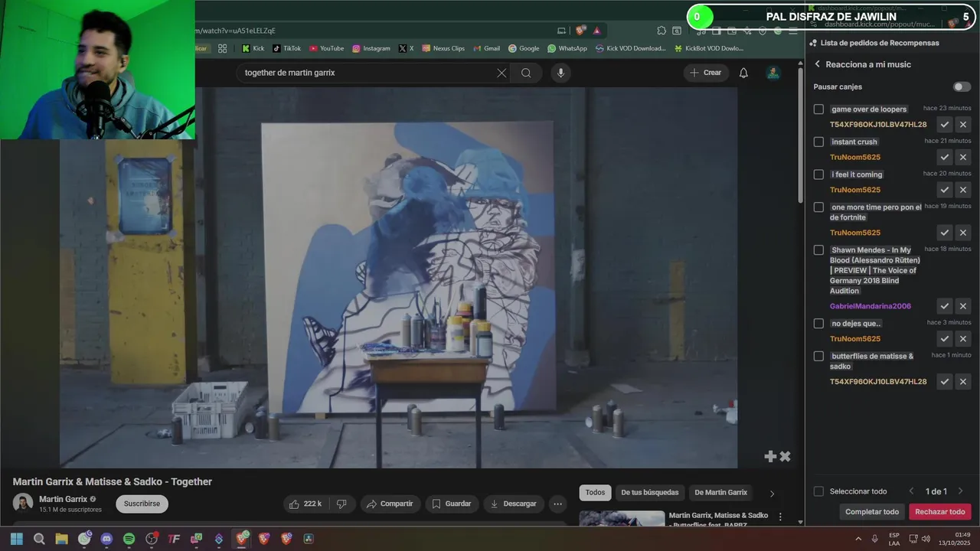Viewport: 980px width, 551px height.
Task: Show hidden system tray icons chevron
Action: pos(857,539)
